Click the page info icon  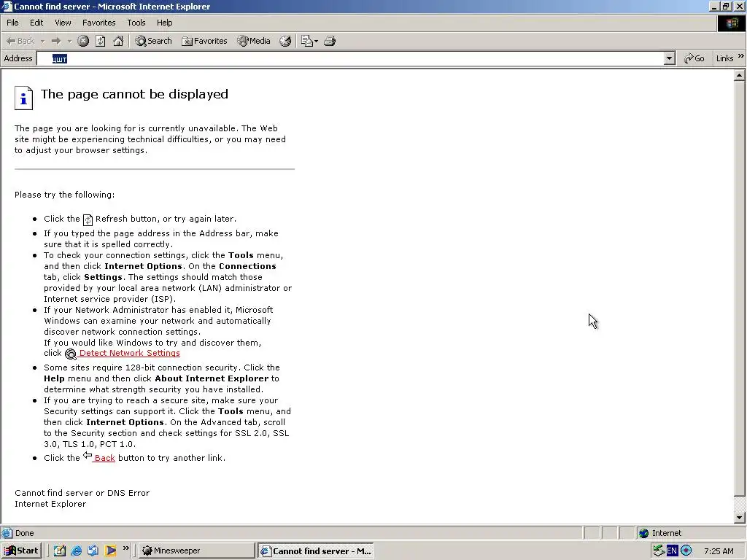[x=23, y=98]
